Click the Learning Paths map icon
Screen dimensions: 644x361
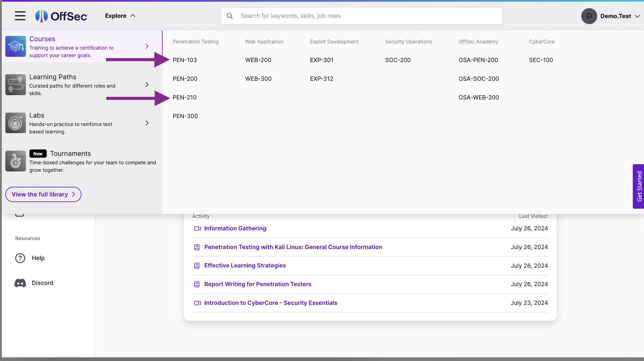point(15,84)
